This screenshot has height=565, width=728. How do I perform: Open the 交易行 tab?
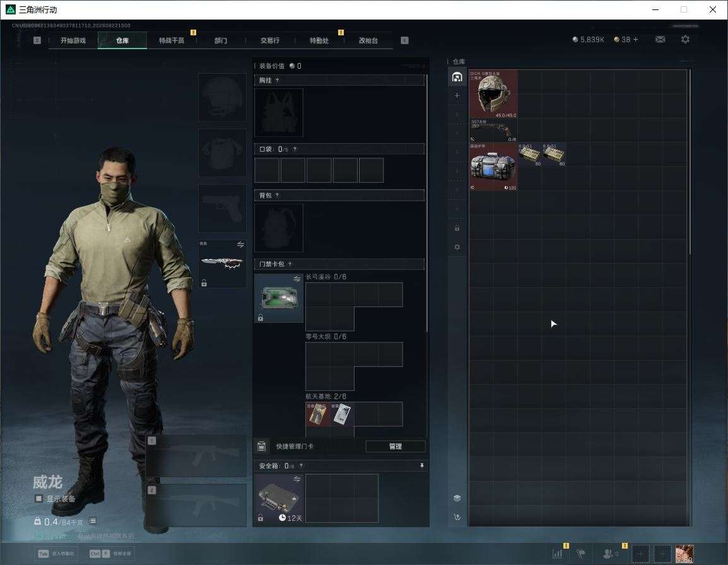[270, 40]
